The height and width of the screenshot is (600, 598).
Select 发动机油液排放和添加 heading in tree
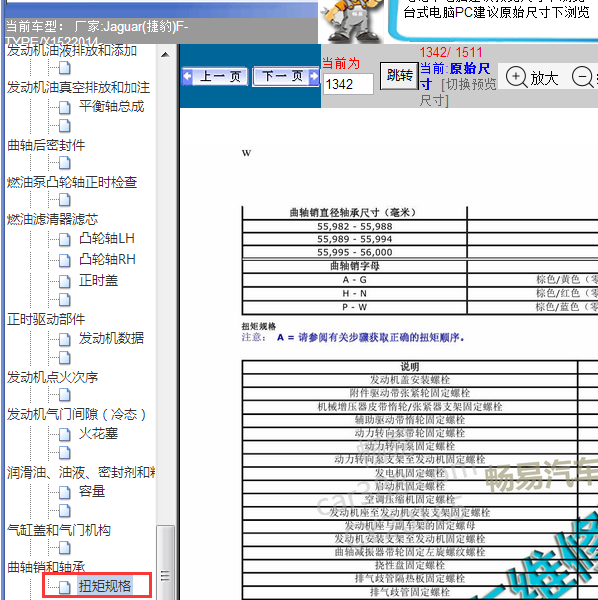(x=72, y=50)
